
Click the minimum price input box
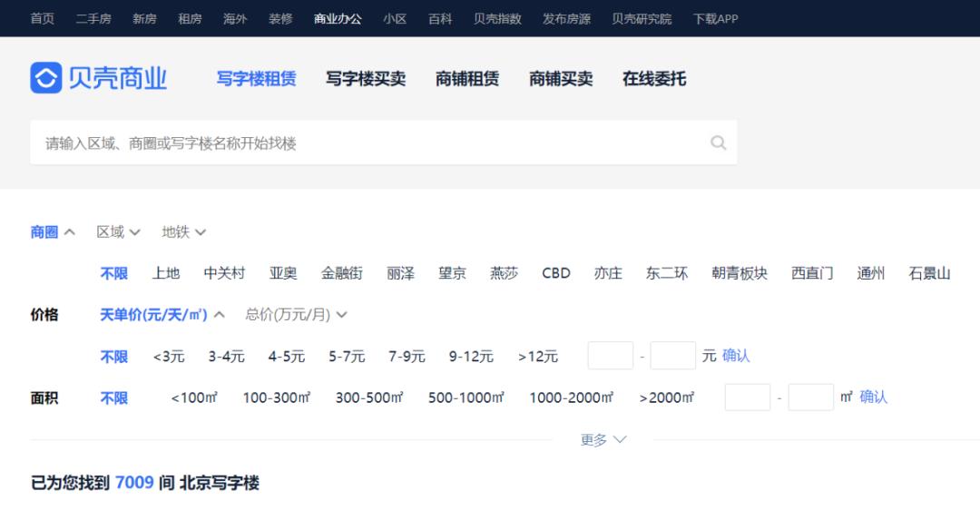click(611, 356)
